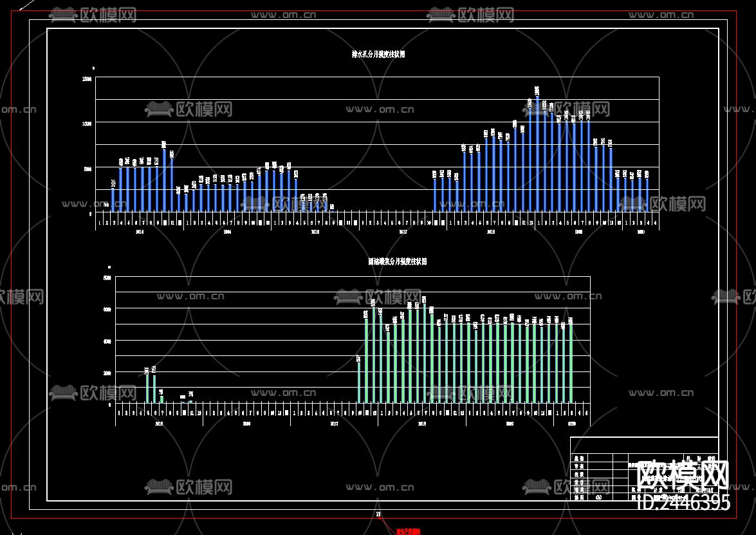Pick the tallest blue bar in the upper chart
756x535 pixels.
point(537,153)
